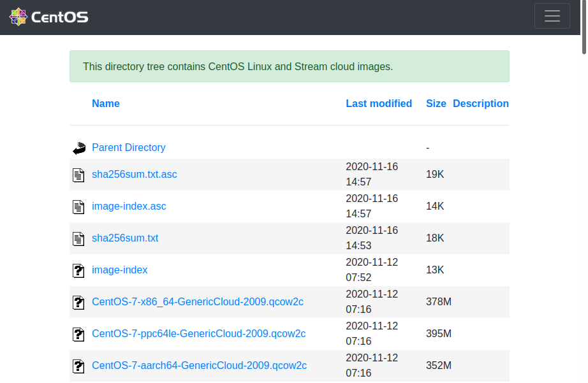Sort listing by Description column
The image size is (588, 383).
pos(481,103)
